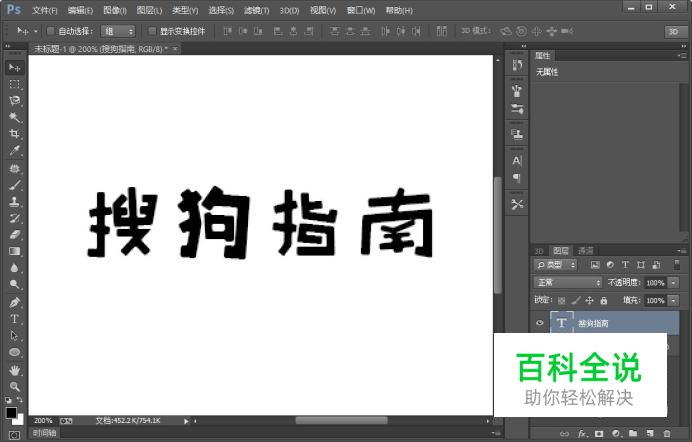
Task: Open the Clone Source panel icon
Action: [517, 134]
